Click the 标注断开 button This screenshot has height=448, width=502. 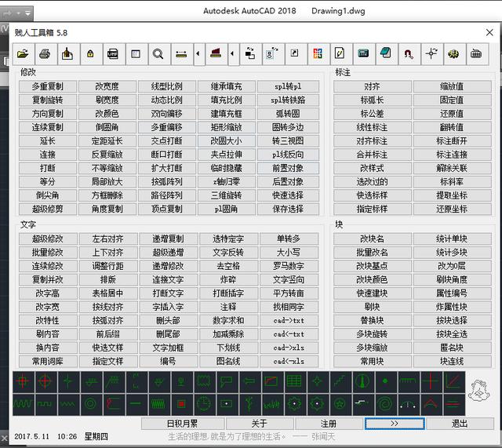452,140
